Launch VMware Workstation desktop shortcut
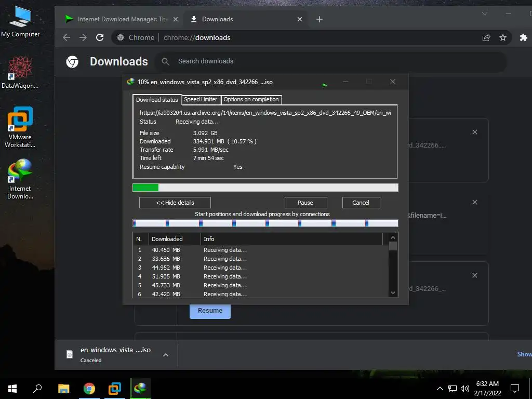532x399 pixels. point(20,127)
